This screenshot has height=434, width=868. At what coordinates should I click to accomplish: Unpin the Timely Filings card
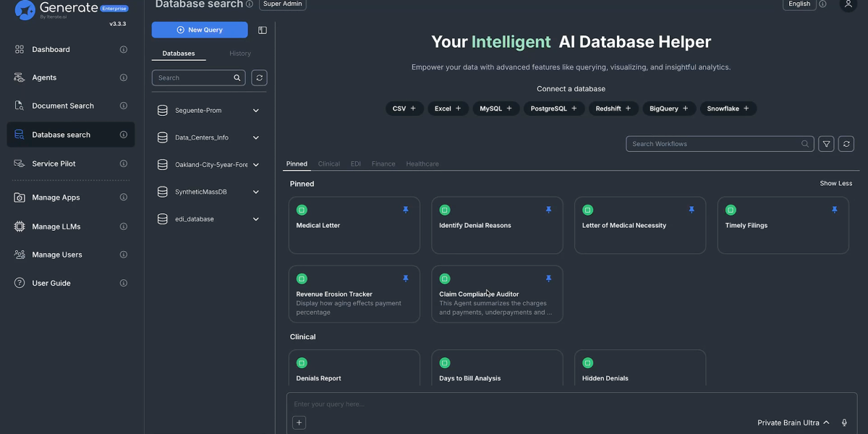[835, 208]
